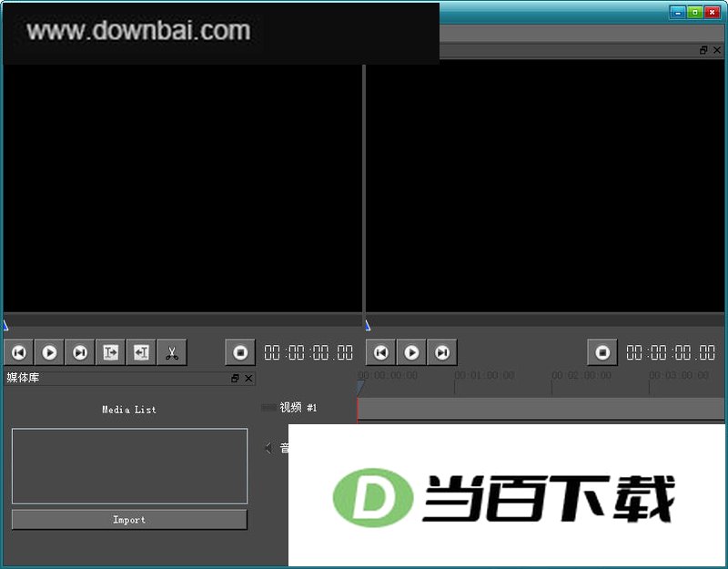Maximize the editor window
The width and height of the screenshot is (728, 569).
tap(694, 13)
